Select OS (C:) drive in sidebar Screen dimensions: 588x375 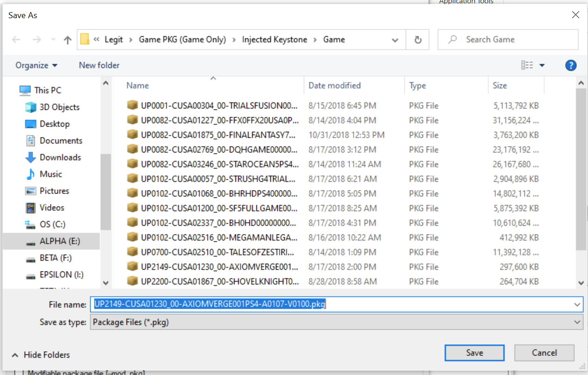[53, 224]
